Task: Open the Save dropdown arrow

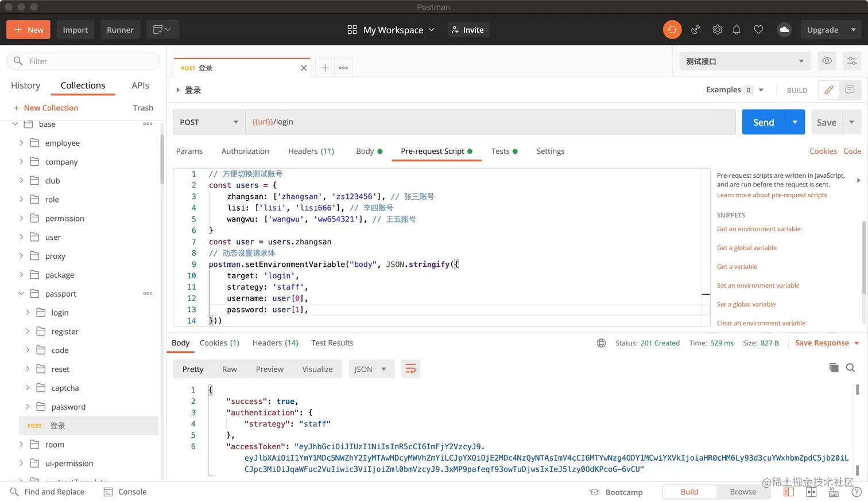Action: click(851, 122)
